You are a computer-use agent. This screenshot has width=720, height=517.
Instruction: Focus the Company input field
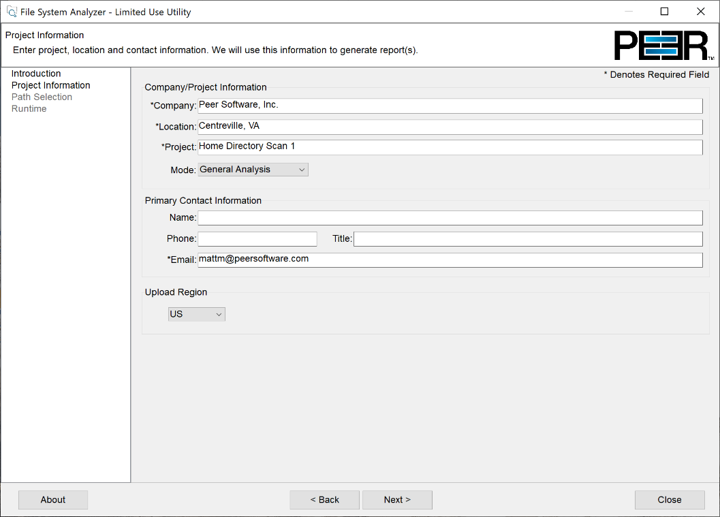pos(450,106)
